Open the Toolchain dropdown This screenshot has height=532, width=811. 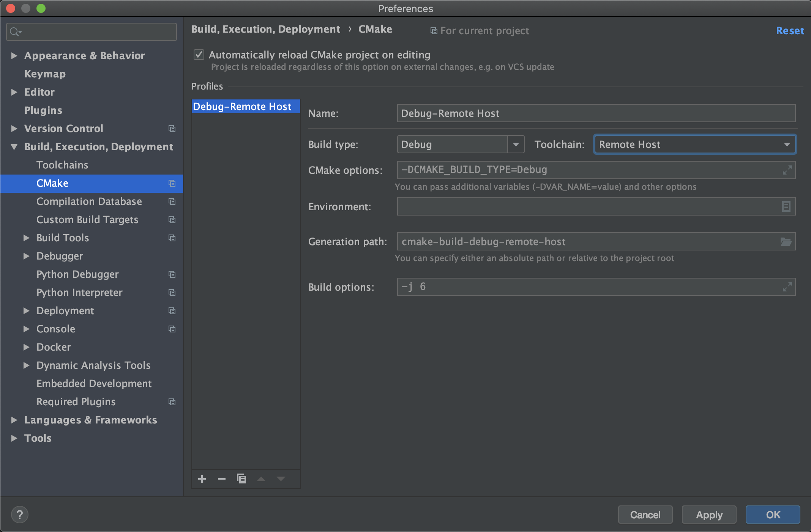point(787,145)
